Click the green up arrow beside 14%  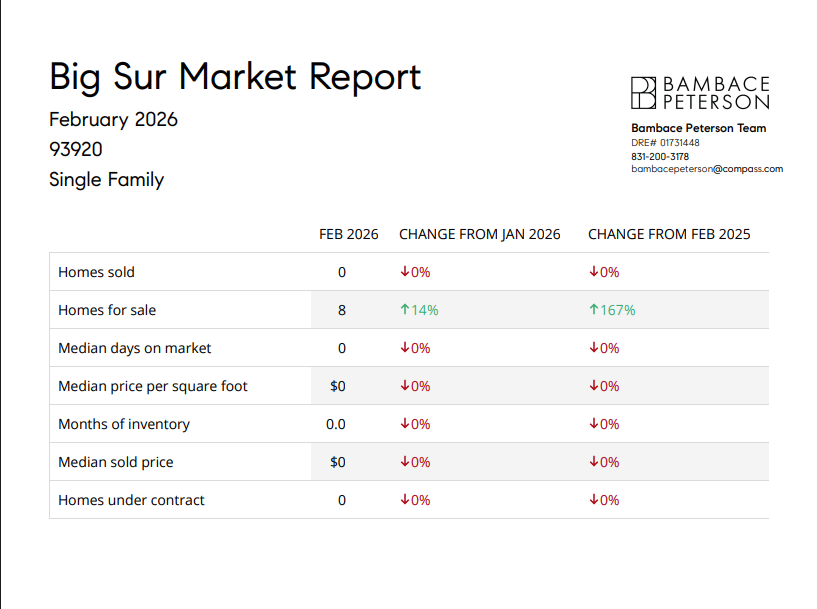[x=404, y=310]
